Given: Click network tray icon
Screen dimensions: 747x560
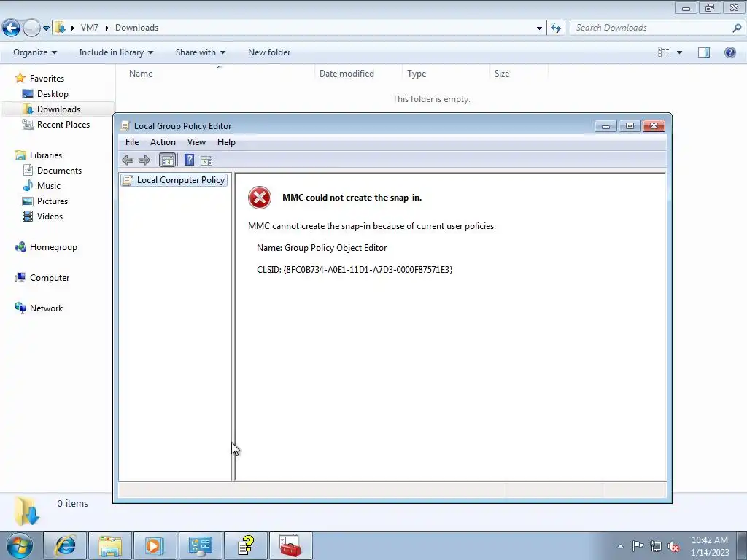Looking at the screenshot, I should 656,546.
